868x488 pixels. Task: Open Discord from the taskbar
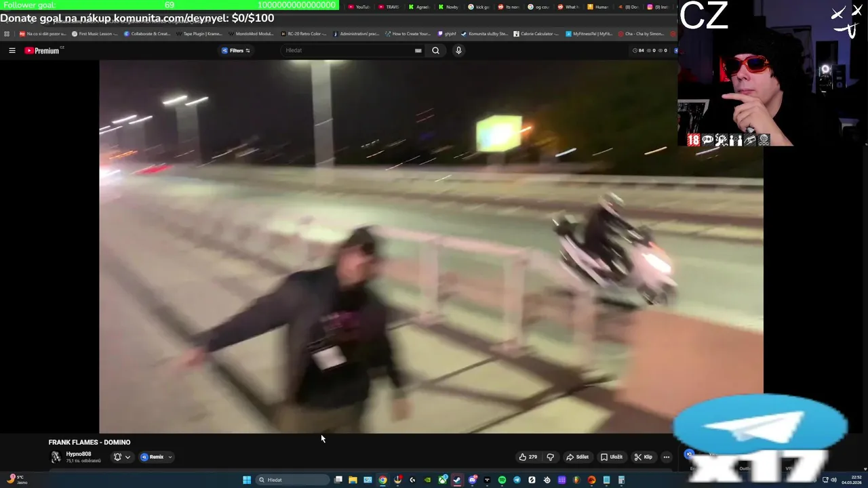(472, 480)
